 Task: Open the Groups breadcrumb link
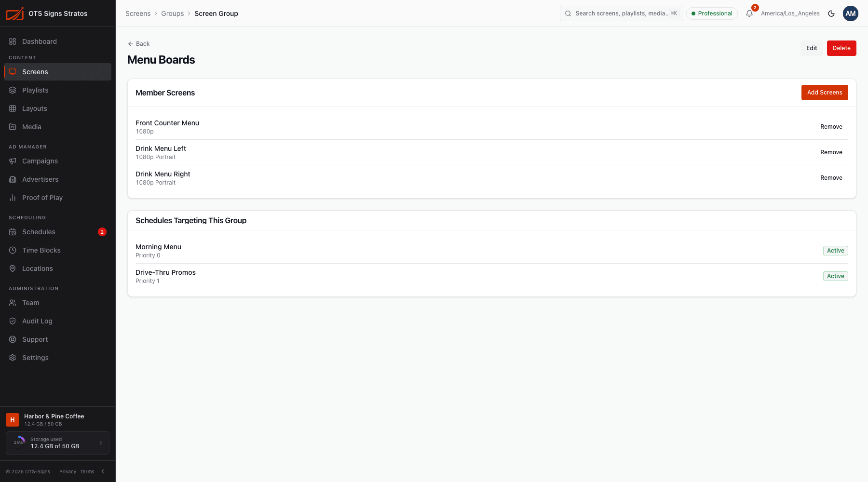point(173,13)
